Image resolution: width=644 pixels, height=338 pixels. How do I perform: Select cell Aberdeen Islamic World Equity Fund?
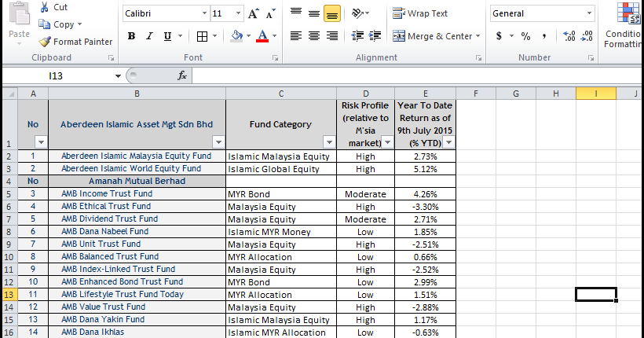point(137,168)
